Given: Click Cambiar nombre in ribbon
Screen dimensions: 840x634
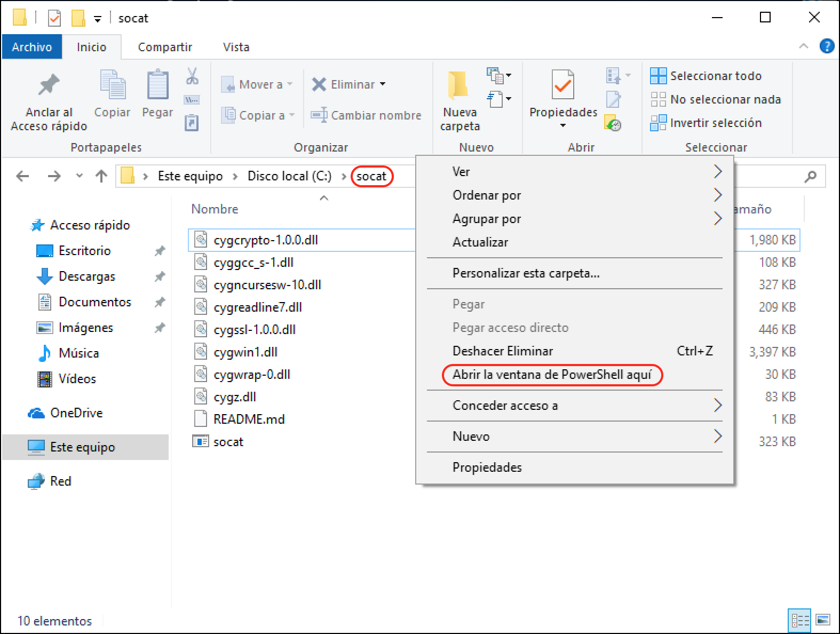Looking at the screenshot, I should 366,115.
